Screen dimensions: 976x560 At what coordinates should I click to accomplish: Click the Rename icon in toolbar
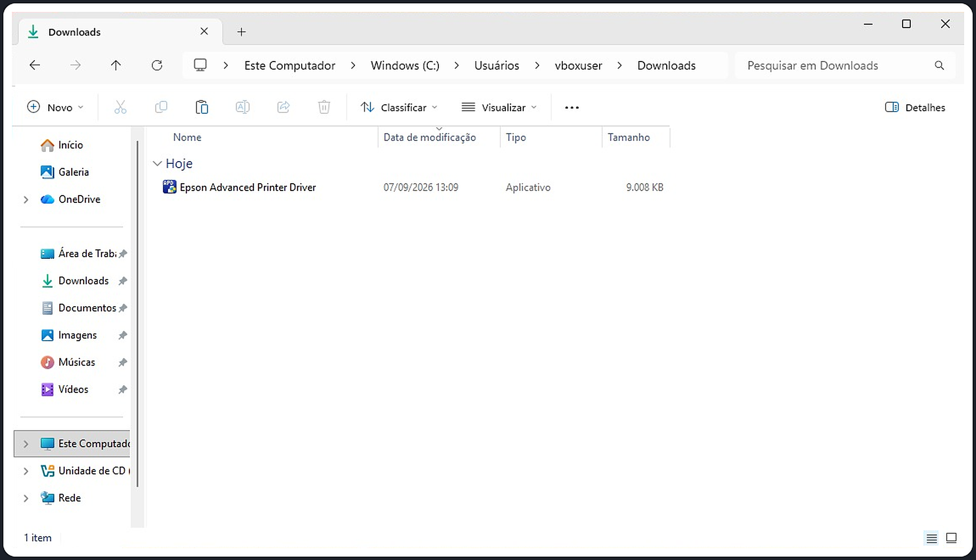[242, 107]
